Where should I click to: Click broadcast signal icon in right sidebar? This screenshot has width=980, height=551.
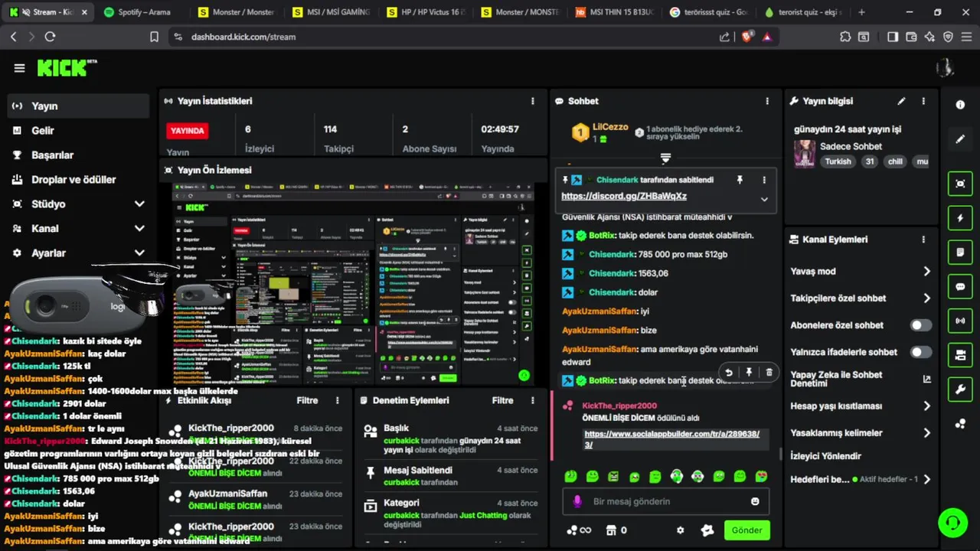click(x=960, y=320)
